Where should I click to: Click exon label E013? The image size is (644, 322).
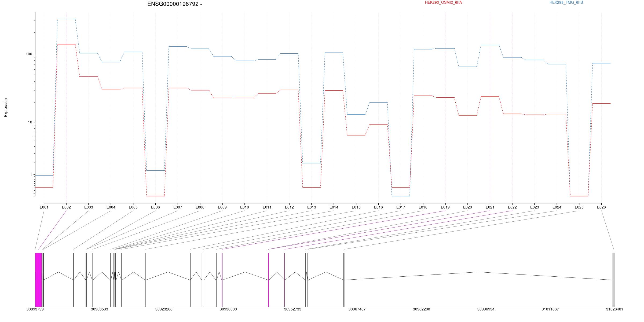(312, 207)
